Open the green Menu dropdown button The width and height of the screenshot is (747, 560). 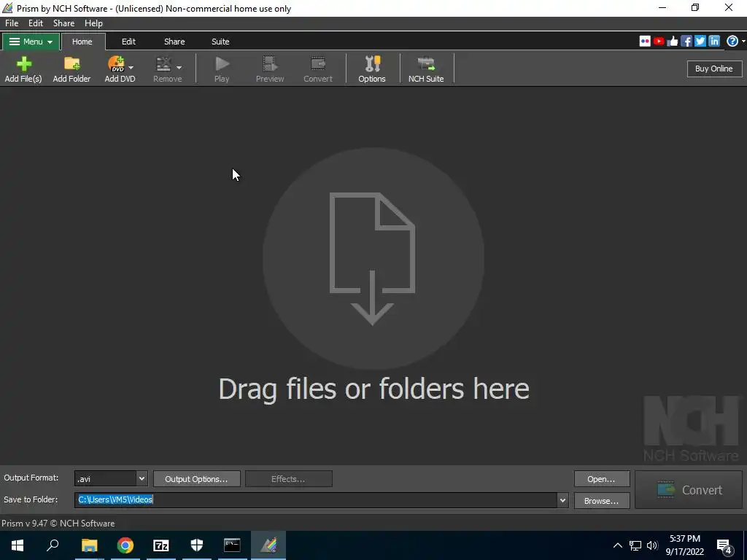pos(31,42)
